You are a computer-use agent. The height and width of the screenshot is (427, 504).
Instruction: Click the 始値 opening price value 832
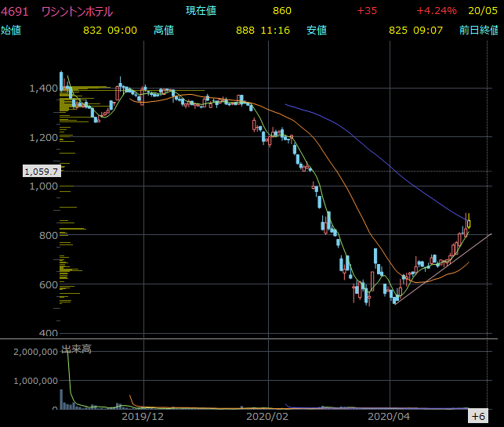click(92, 30)
